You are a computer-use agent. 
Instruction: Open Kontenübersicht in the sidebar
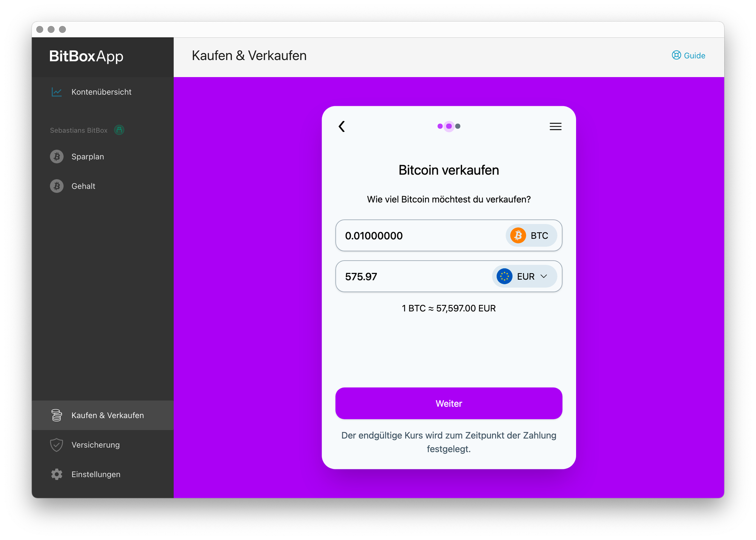(x=102, y=92)
